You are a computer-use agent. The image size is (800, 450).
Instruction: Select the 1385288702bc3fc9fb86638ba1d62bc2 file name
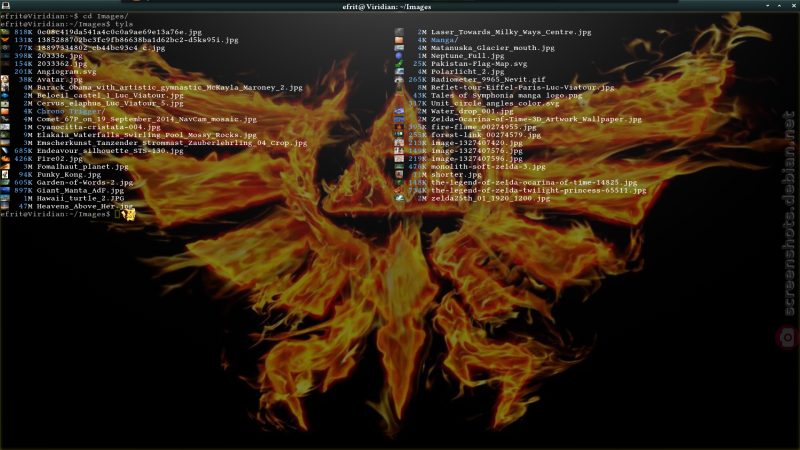[137, 40]
